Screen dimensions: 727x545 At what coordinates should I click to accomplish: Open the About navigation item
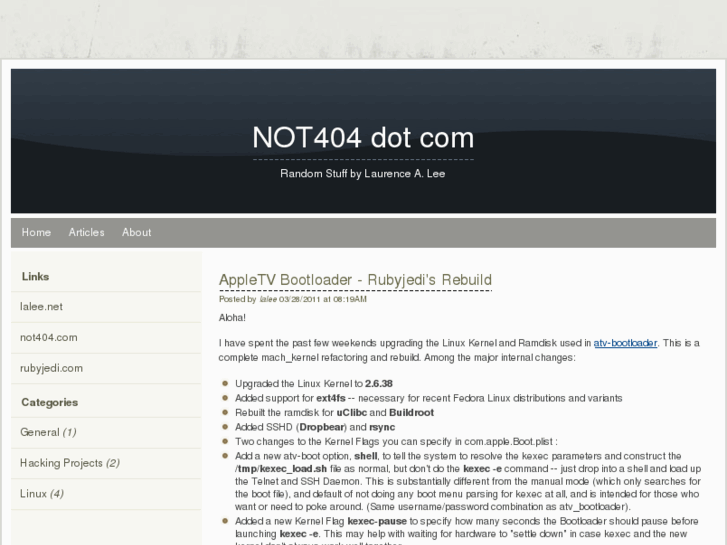click(137, 232)
